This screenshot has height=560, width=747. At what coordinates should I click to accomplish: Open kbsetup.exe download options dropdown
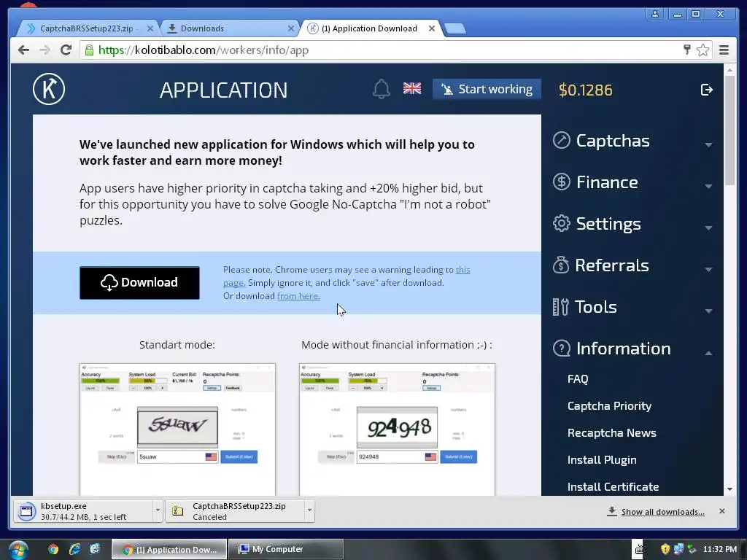(158, 510)
